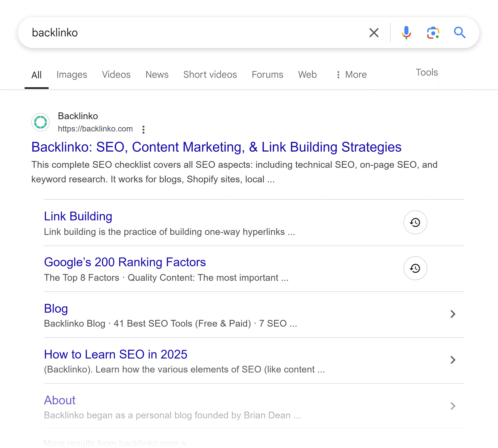Click the Backlinko site name above the URL
This screenshot has height=448, width=498.
click(x=78, y=116)
